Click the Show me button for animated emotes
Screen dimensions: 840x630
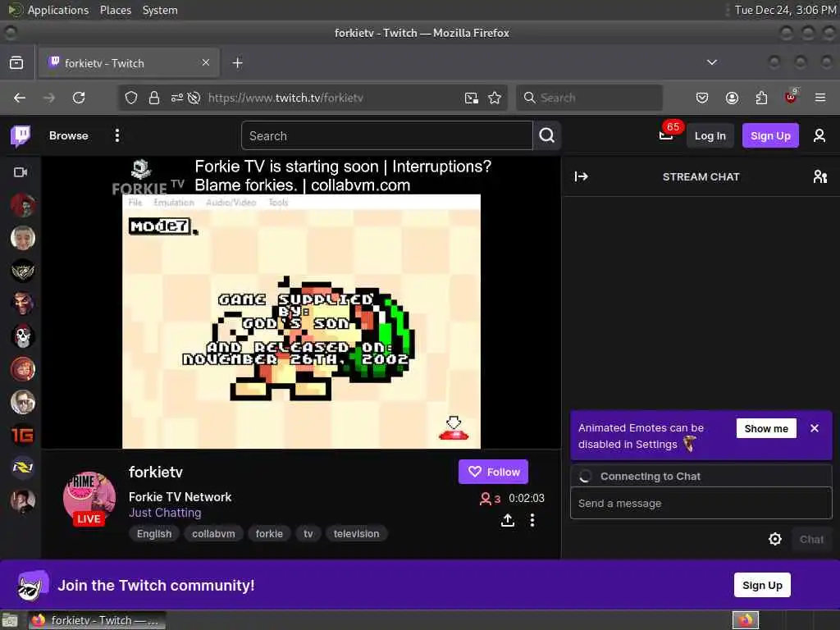766,428
